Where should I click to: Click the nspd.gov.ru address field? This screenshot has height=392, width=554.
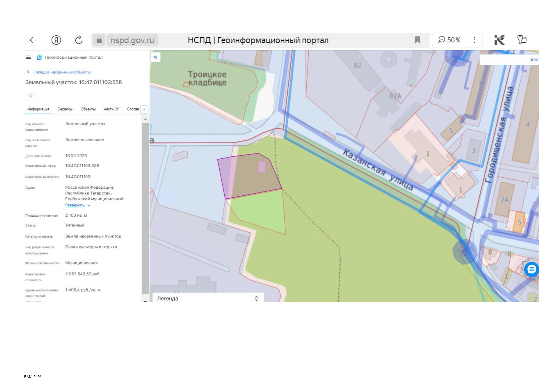[132, 40]
